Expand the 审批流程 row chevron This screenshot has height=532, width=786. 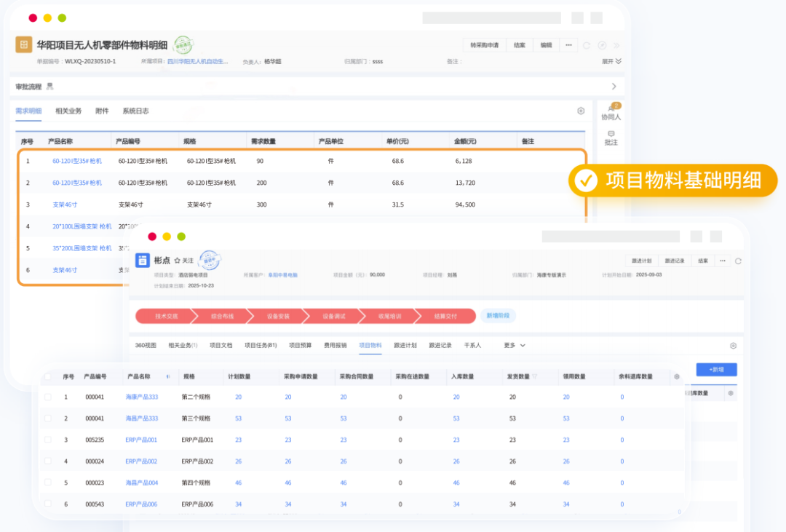pos(614,87)
